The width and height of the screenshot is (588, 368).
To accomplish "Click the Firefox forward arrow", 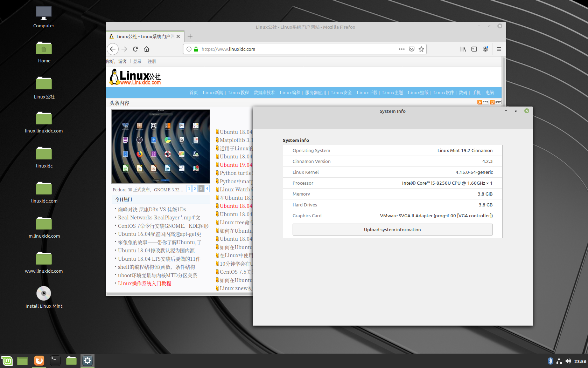I will (x=124, y=49).
